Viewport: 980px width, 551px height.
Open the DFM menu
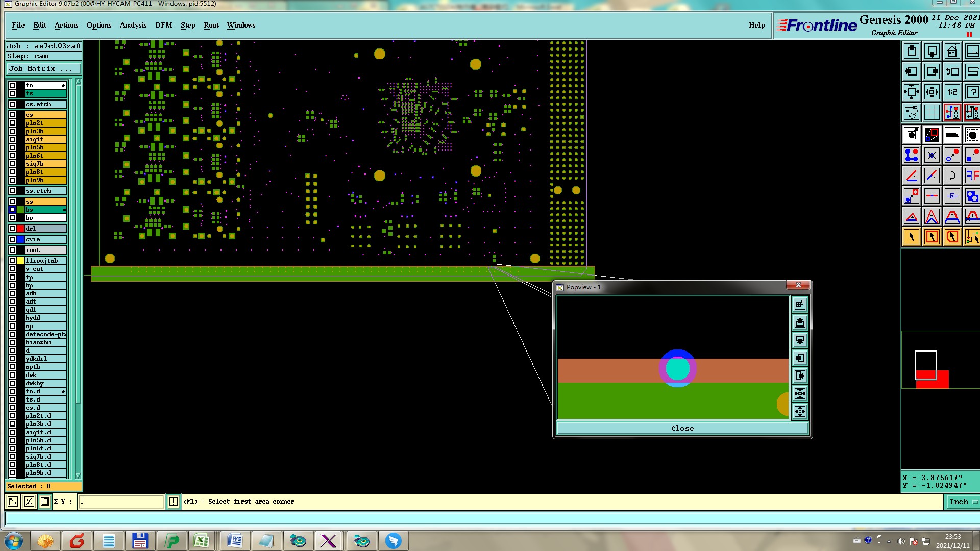point(163,25)
